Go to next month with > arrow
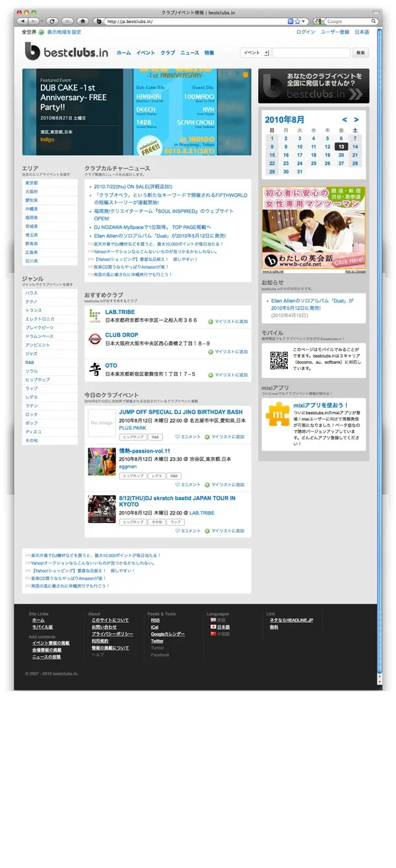Viewport: 396px width, 868px height. [x=356, y=119]
